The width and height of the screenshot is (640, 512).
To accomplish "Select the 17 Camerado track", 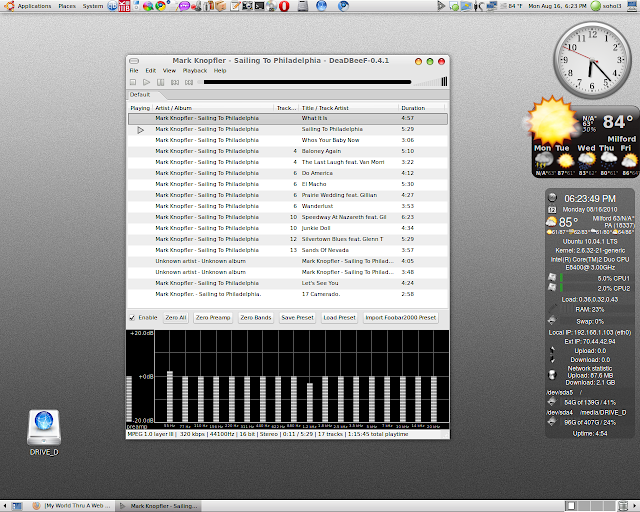I will click(x=288, y=294).
